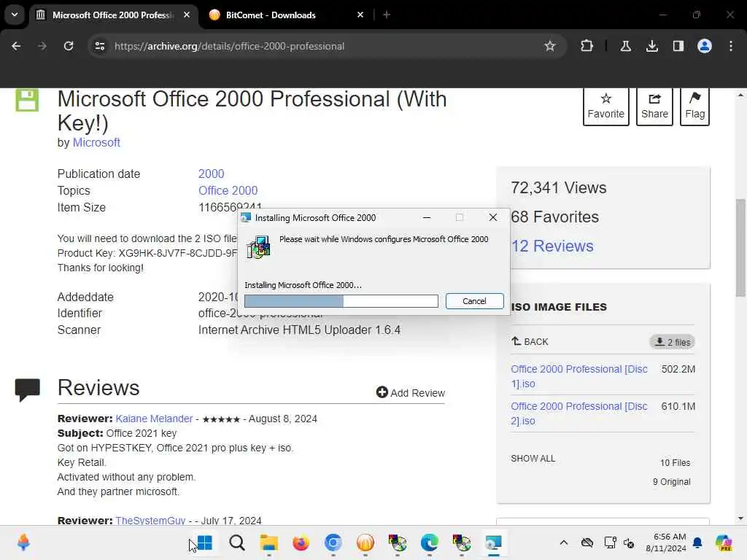Click the green floppy disk software icon
Viewport: 747px width, 560px height.
[27, 100]
